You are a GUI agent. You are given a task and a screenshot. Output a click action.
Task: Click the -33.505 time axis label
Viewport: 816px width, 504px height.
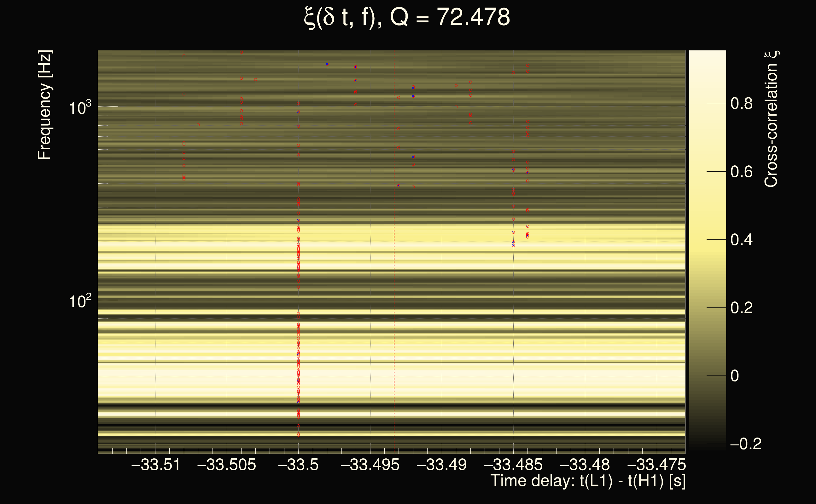point(227,465)
